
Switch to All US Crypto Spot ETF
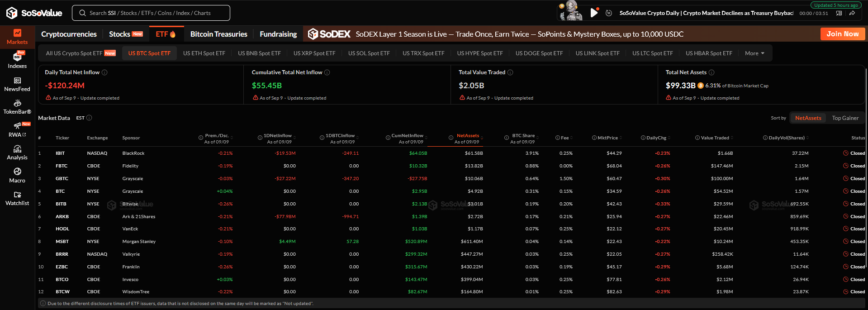81,53
